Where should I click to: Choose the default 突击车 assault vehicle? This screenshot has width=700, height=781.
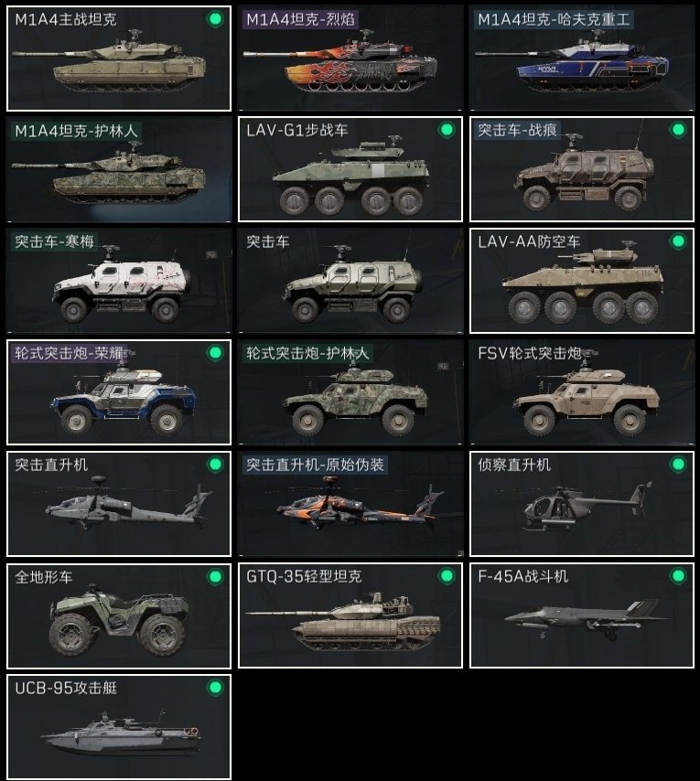point(350,281)
